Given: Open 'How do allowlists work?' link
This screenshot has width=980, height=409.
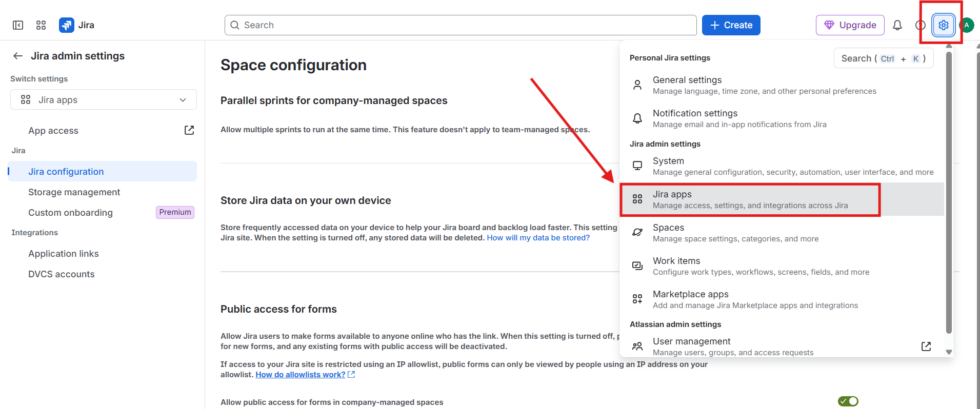Looking at the screenshot, I should click(x=301, y=375).
